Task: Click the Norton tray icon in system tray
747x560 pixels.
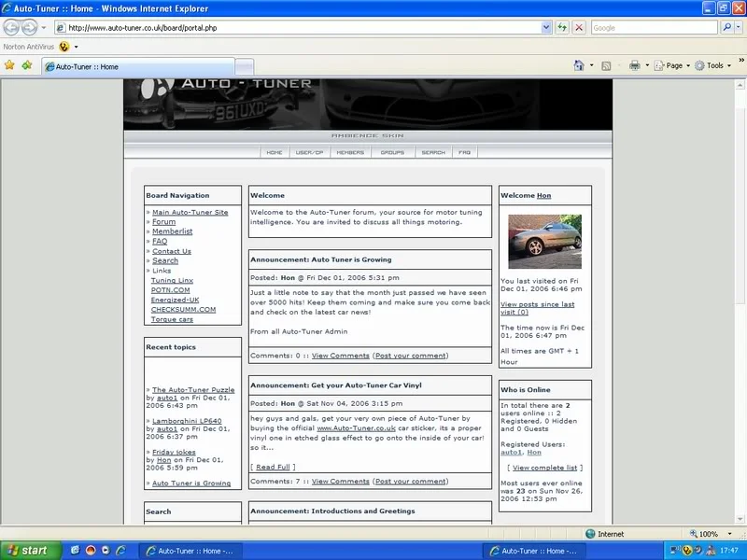Action: pyautogui.click(x=687, y=551)
